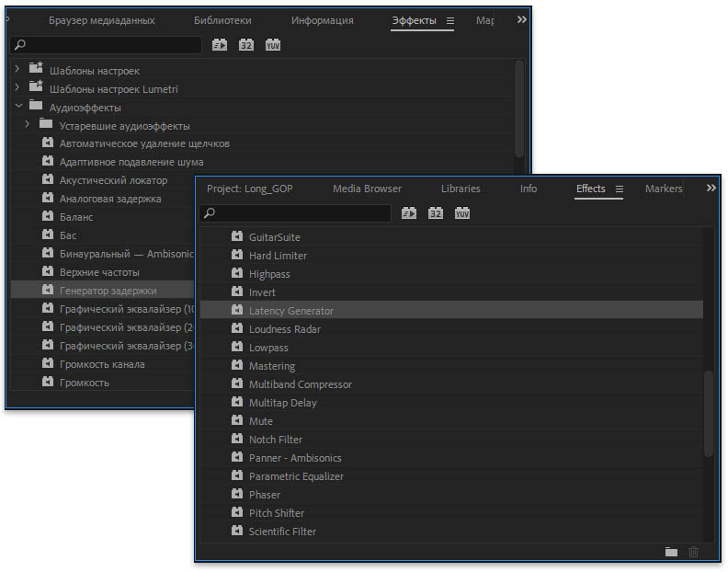Click the Delete Custom Items trash icon
The width and height of the screenshot is (728, 572).
pyautogui.click(x=694, y=552)
